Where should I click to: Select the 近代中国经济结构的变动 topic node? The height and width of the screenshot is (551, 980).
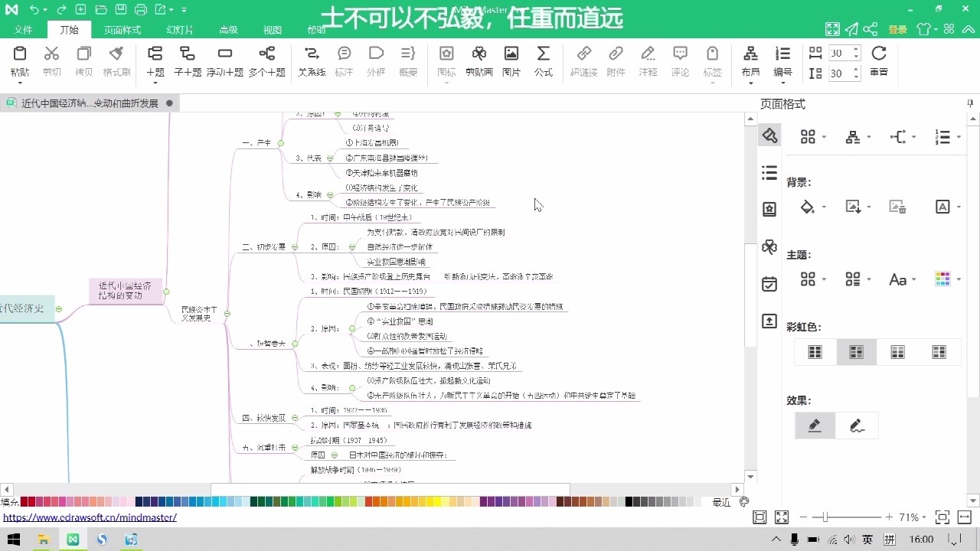[x=126, y=290]
